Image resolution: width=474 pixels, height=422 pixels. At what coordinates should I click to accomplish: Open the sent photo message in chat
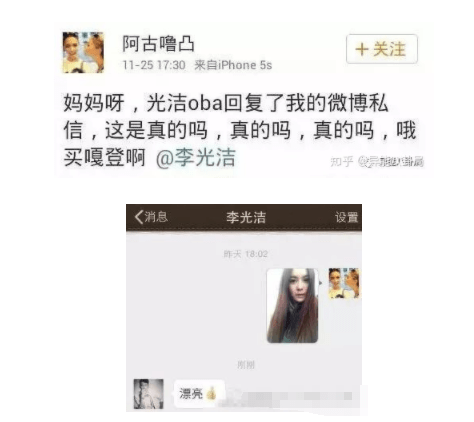click(292, 306)
